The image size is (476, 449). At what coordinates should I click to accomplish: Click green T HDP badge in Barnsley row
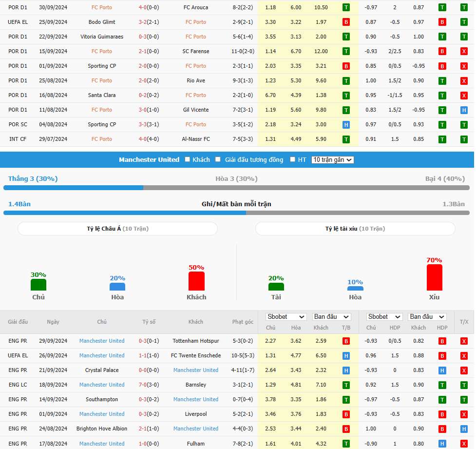(442, 385)
